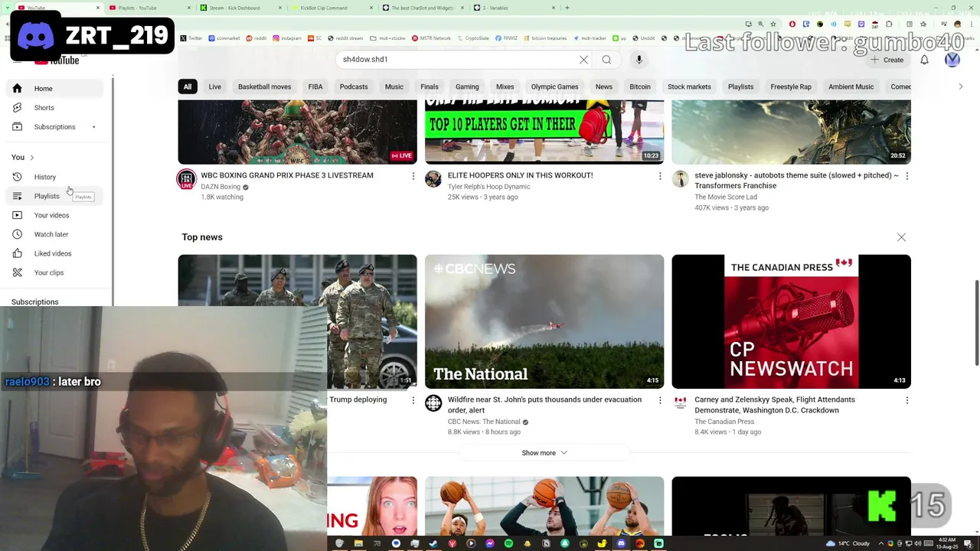Open The Movie Score Lad channel link
The height and width of the screenshot is (551, 980).
click(x=726, y=197)
